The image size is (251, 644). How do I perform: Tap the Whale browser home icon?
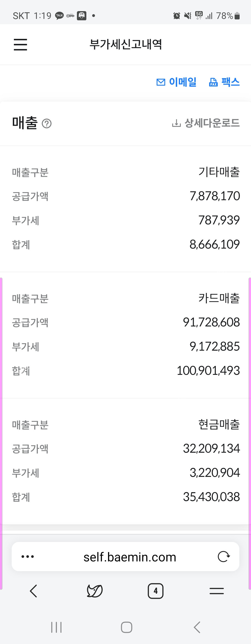95,591
